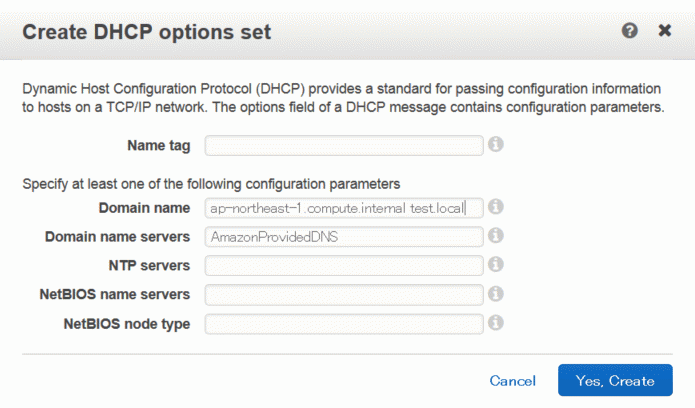695x408 pixels.
Task: Click the NTP servers text field
Action: [344, 266]
